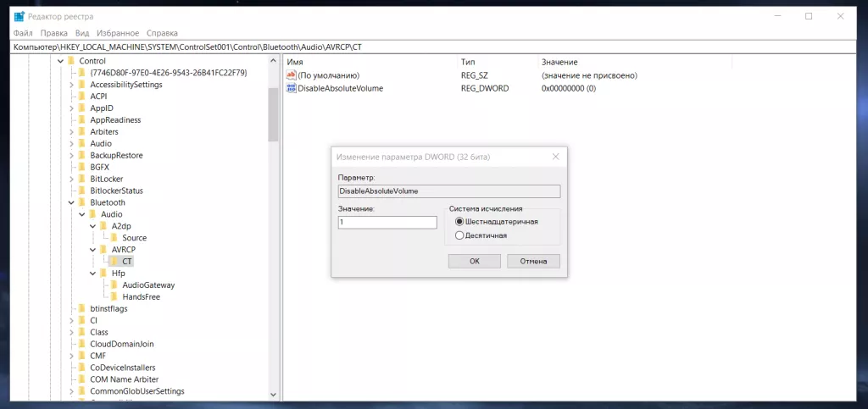Open the Правка menu
The image size is (868, 409).
[x=54, y=33]
